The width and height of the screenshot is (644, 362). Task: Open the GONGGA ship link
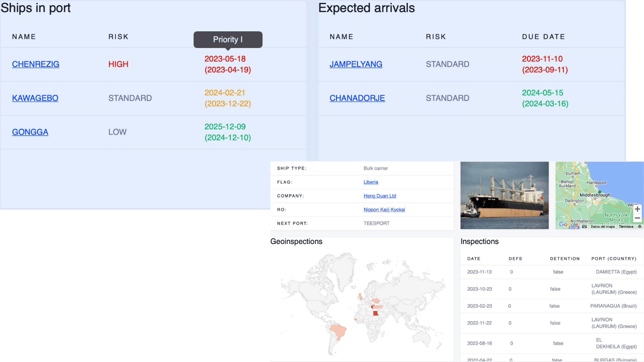pyautogui.click(x=30, y=132)
